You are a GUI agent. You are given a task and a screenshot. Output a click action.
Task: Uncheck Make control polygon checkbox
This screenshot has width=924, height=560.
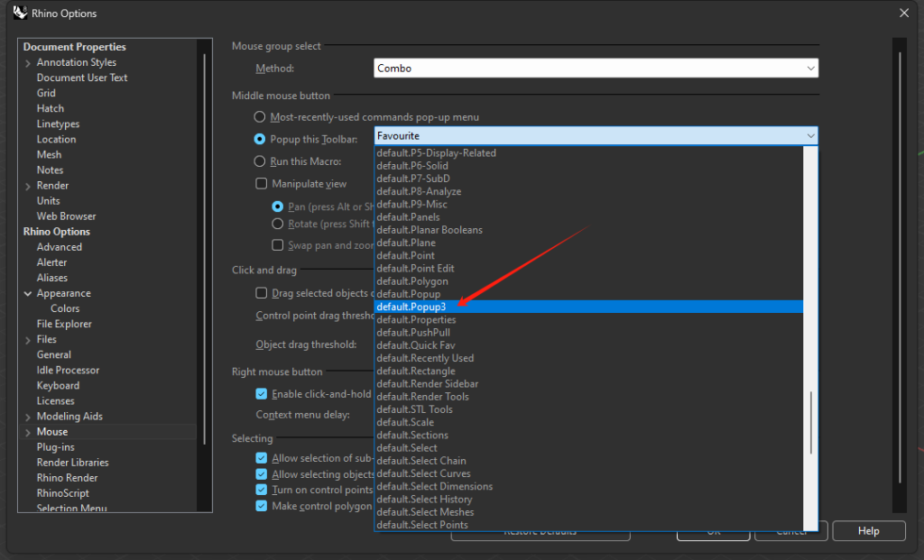point(261,506)
